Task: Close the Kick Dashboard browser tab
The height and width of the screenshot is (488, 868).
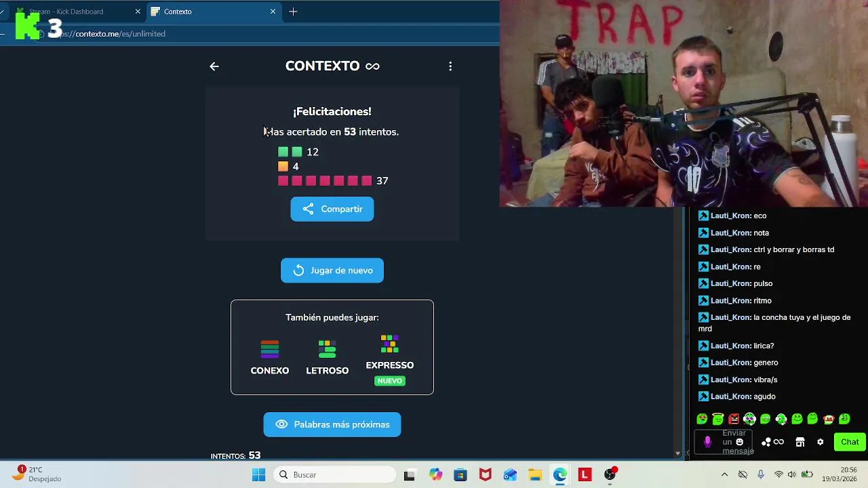Action: point(138,12)
